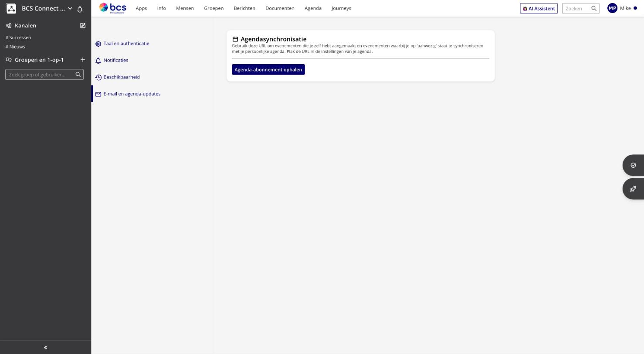Click the AI Assistent button
Viewport: 644px width, 354px height.
tap(539, 8)
